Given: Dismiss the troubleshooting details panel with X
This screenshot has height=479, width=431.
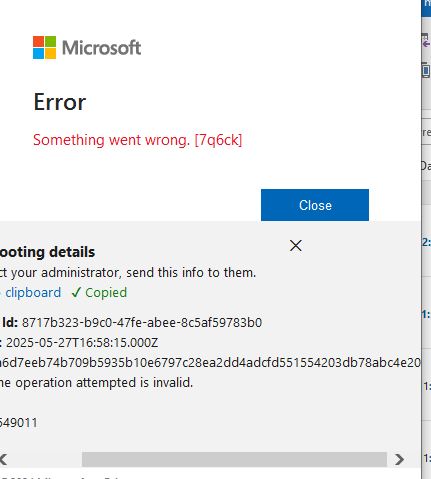Looking at the screenshot, I should [296, 246].
